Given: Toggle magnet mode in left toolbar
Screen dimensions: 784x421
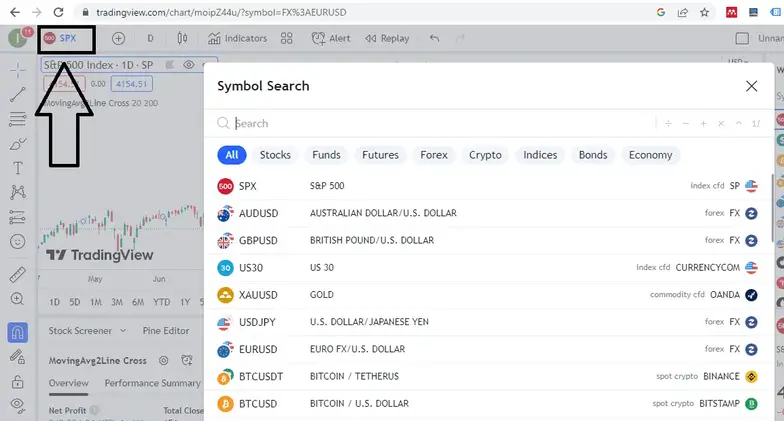Looking at the screenshot, I should (x=17, y=332).
